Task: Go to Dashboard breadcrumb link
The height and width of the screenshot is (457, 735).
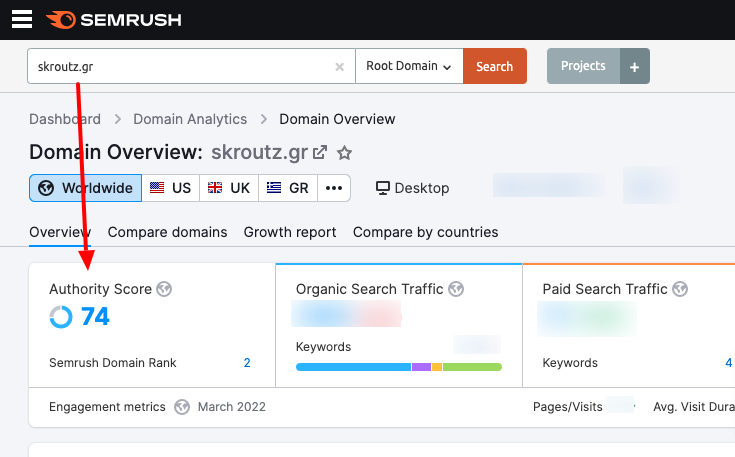Action: [x=65, y=119]
